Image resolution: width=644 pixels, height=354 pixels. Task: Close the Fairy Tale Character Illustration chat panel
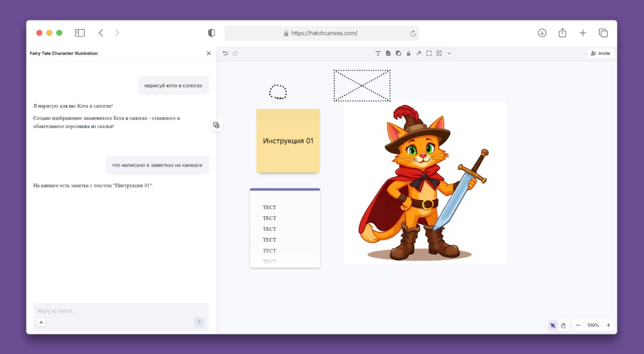click(x=209, y=53)
